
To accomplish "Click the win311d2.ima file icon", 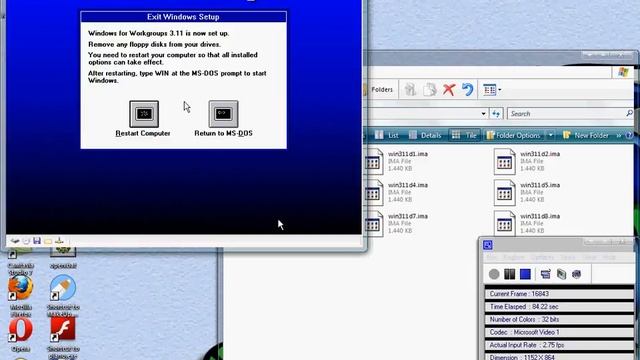I will (x=504, y=162).
